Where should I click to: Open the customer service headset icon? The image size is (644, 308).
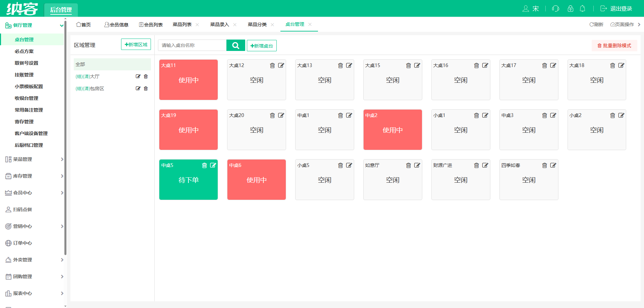(x=556, y=8)
